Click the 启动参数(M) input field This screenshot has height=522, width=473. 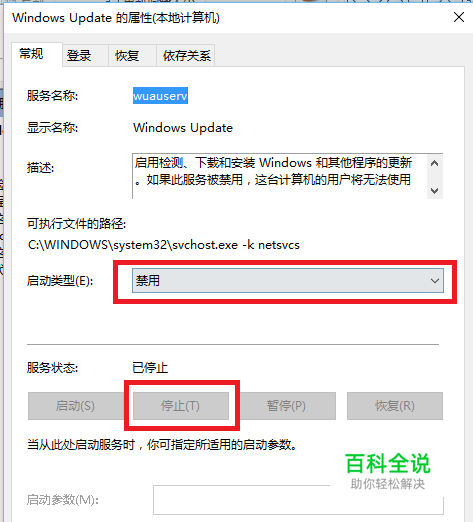tap(298, 500)
